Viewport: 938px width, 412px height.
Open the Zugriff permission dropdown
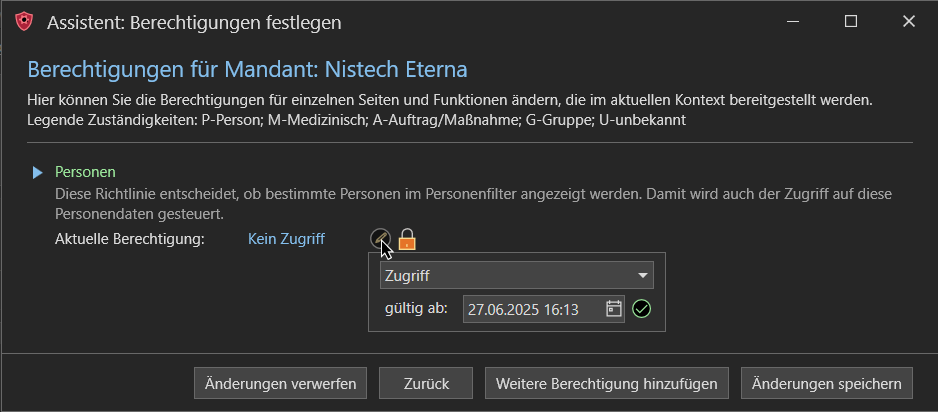pos(517,275)
